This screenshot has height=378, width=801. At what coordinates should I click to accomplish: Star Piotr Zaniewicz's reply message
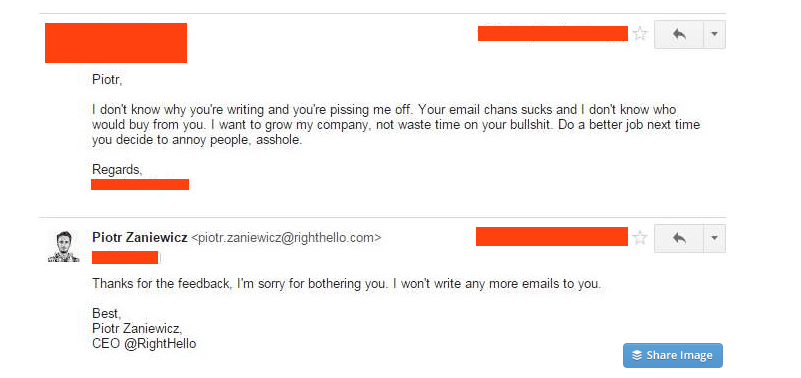[x=640, y=238]
